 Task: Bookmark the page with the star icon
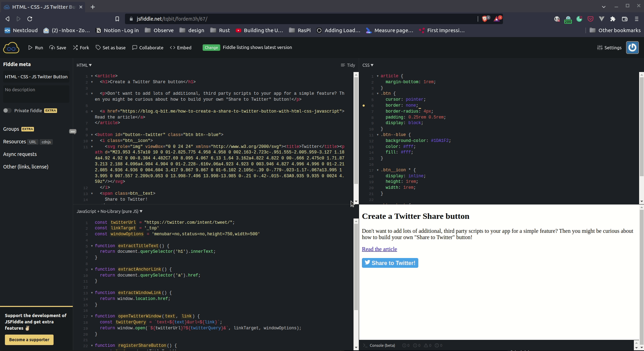click(x=118, y=19)
